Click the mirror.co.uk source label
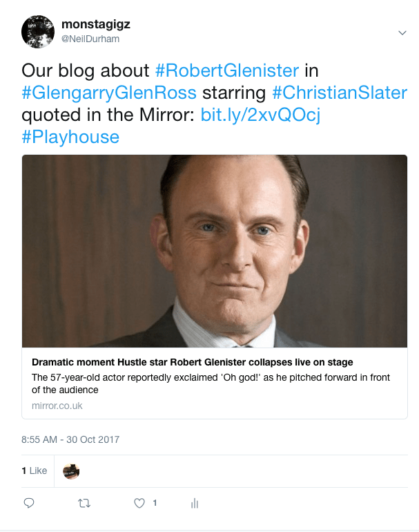Screen dimensions: 419x532 [x=57, y=406]
